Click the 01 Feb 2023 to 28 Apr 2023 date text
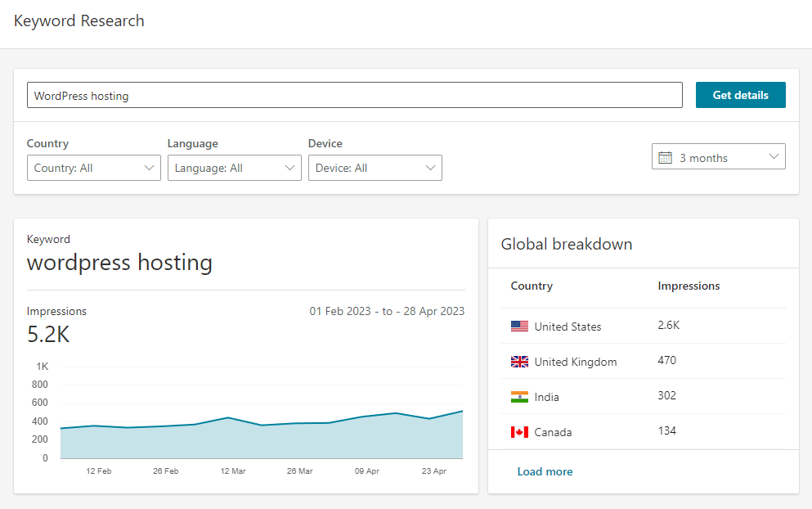Screen dimensions: 812x509 pos(387,311)
